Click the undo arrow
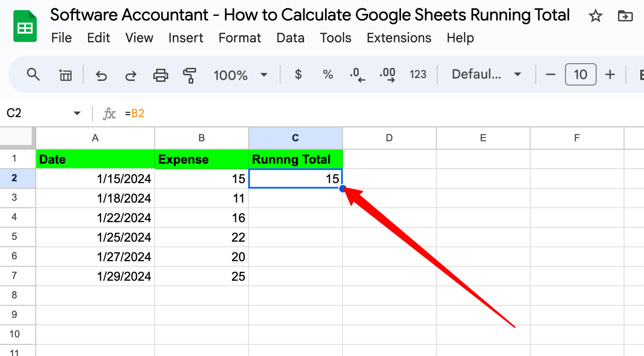Image resolution: width=644 pixels, height=356 pixels. point(101,75)
